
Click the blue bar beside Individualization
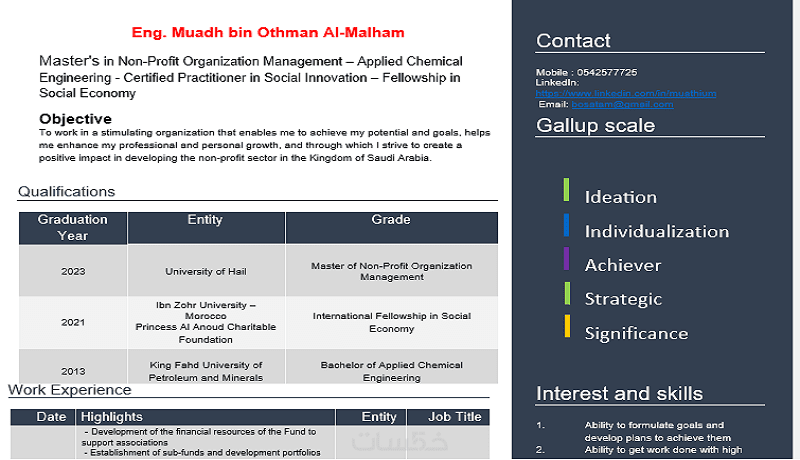click(x=566, y=224)
